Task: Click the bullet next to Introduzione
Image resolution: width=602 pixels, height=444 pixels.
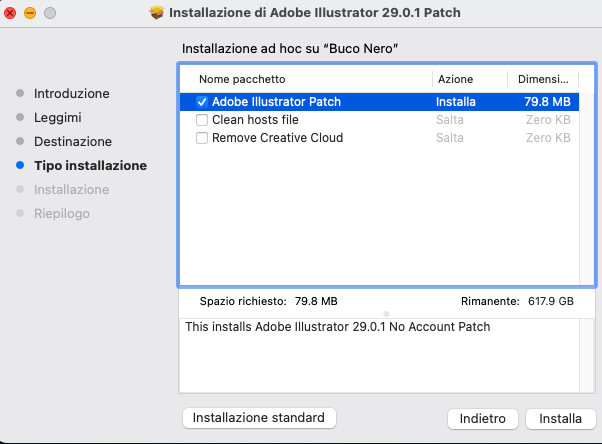Action: (x=20, y=94)
